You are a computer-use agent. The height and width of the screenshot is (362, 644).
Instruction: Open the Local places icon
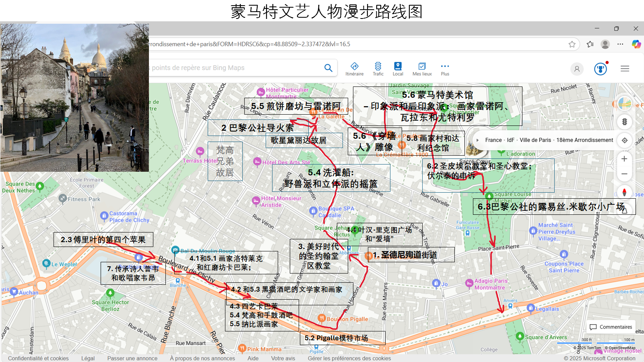(x=398, y=68)
